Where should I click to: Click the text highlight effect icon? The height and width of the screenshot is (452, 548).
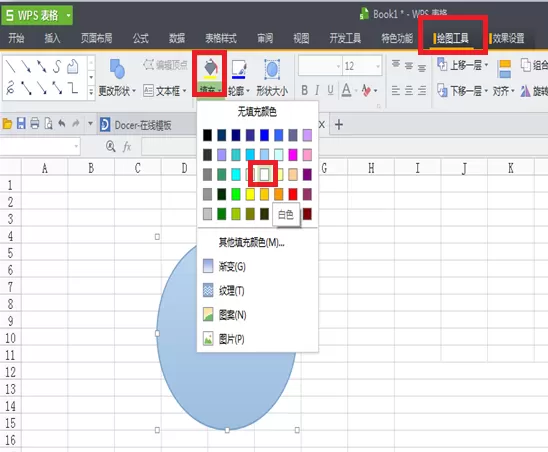coord(366,91)
